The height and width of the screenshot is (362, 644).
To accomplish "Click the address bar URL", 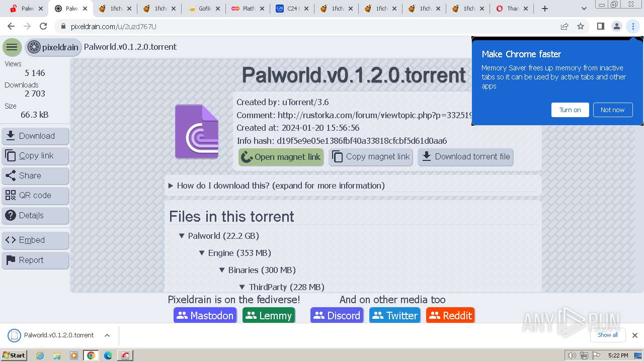I will tap(114, 27).
